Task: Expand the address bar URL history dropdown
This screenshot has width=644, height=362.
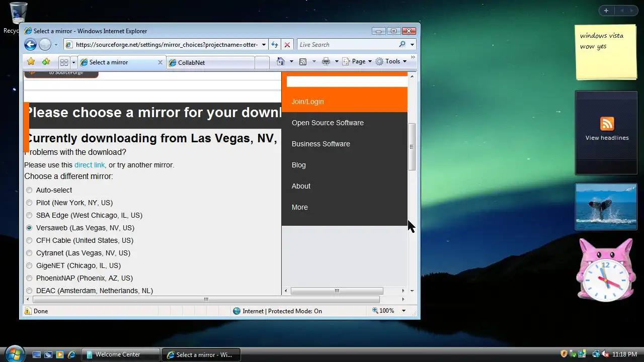Action: tap(264, 45)
